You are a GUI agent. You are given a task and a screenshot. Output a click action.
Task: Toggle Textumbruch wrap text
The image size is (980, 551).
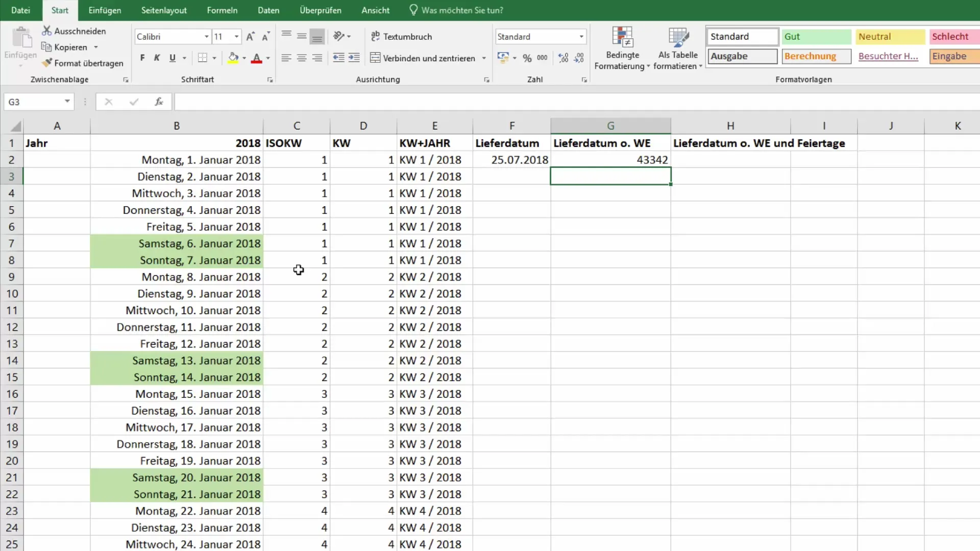coord(402,36)
